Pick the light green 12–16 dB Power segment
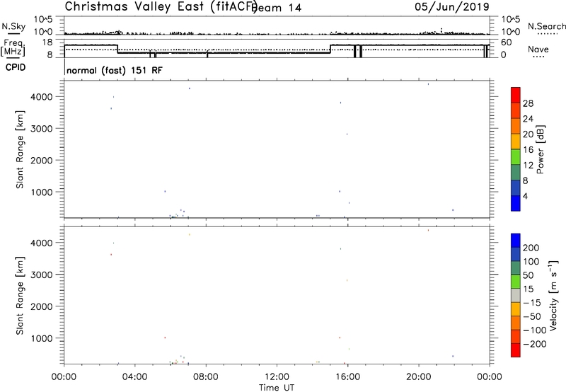Viewport: 566px width, 392px height. pyautogui.click(x=516, y=156)
